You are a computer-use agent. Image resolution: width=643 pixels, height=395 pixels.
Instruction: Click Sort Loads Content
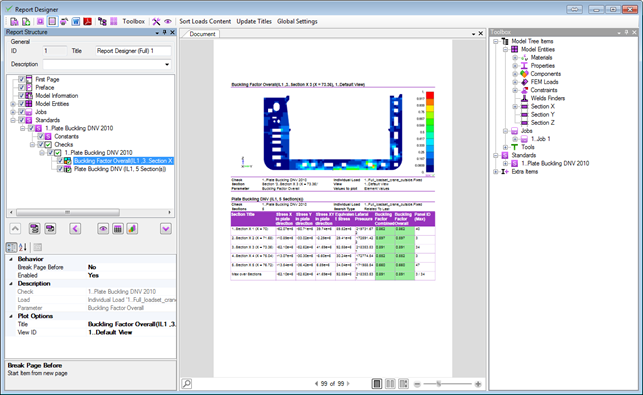205,21
